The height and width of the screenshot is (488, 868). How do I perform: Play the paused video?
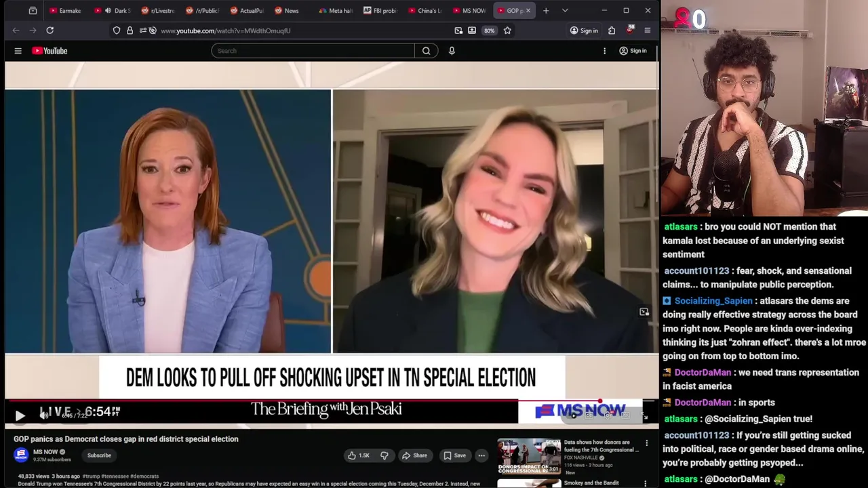pyautogui.click(x=20, y=415)
